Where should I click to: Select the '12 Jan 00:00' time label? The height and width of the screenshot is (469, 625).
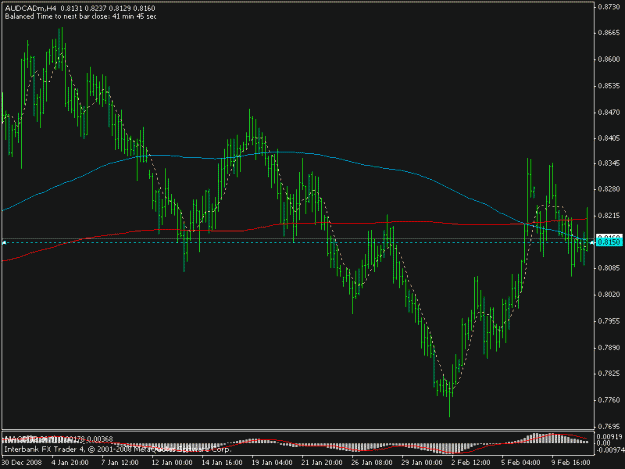pyautogui.click(x=172, y=463)
